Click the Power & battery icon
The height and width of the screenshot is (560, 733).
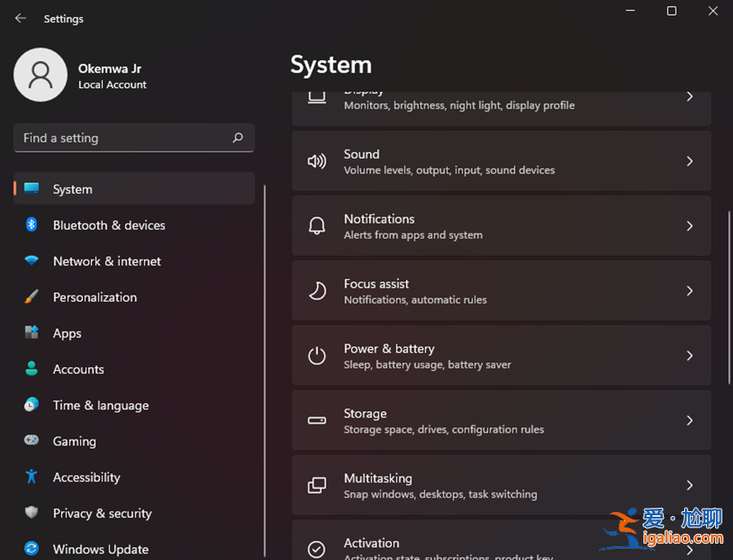[317, 355]
